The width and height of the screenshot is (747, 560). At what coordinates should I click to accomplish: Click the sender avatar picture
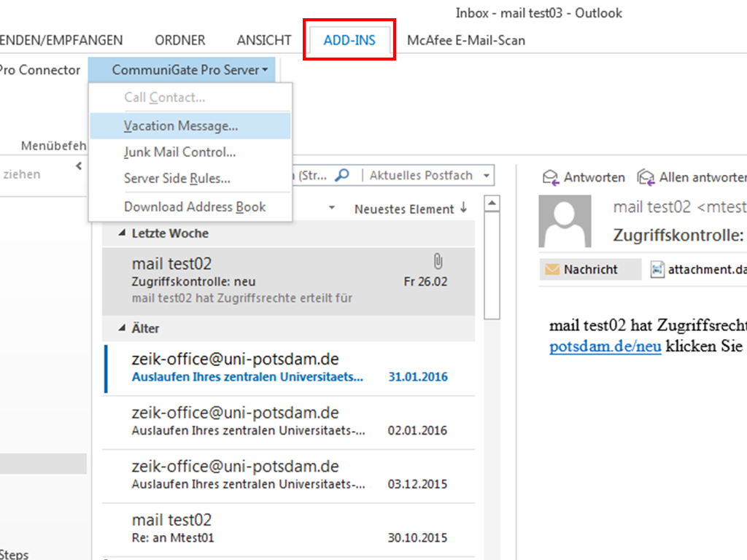click(565, 221)
